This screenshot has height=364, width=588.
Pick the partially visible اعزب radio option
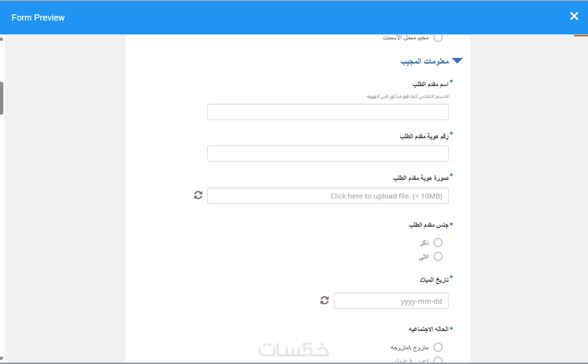(438, 360)
